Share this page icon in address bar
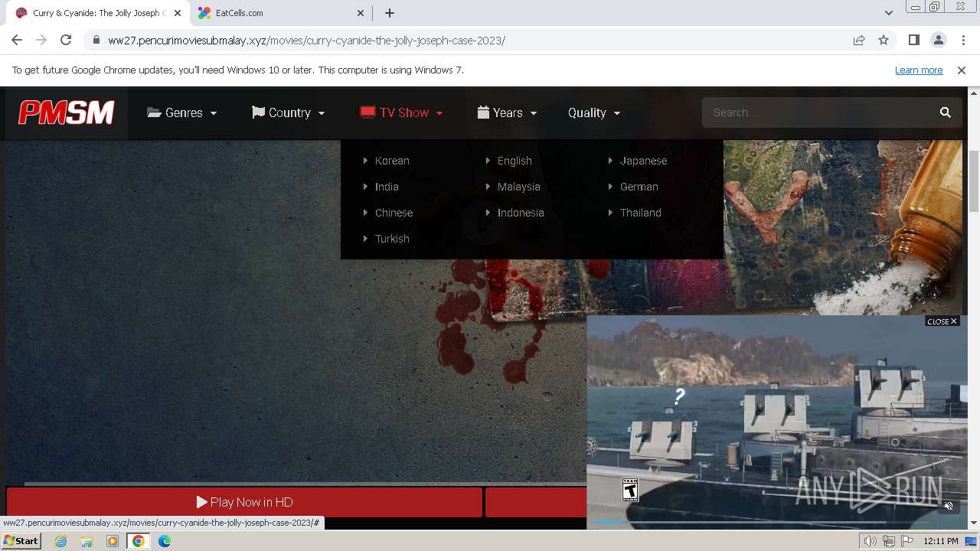 (859, 40)
